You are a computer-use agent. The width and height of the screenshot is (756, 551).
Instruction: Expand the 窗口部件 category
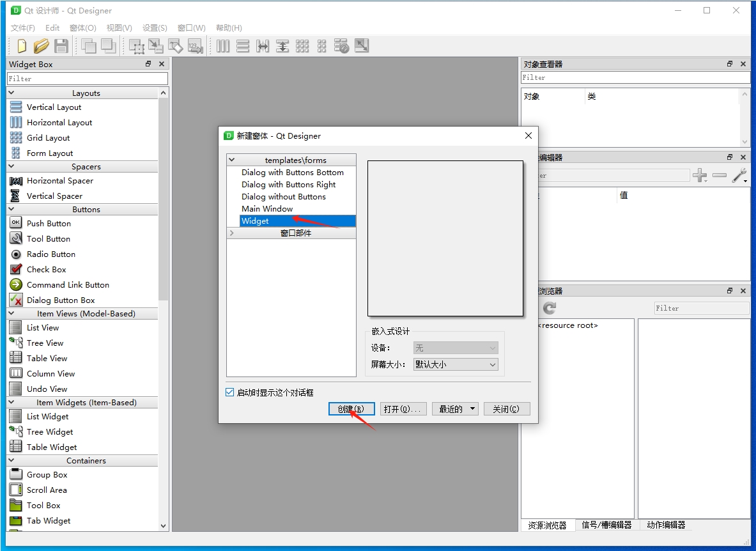(232, 233)
